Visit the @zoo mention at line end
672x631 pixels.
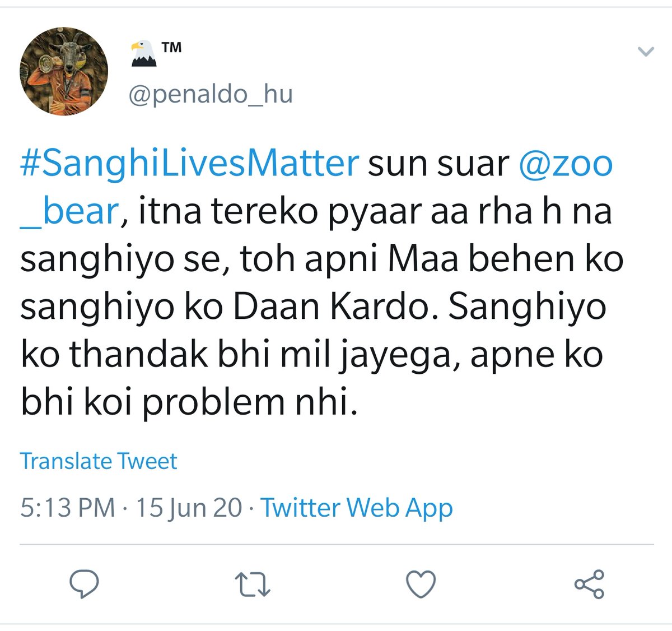pos(566,164)
